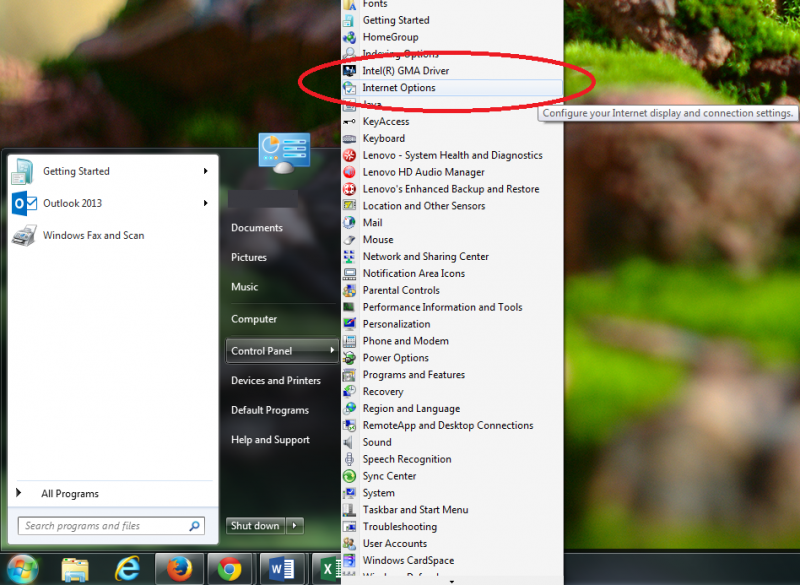This screenshot has height=585, width=800.
Task: Click the Outlook 2013 icon
Action: 23,204
